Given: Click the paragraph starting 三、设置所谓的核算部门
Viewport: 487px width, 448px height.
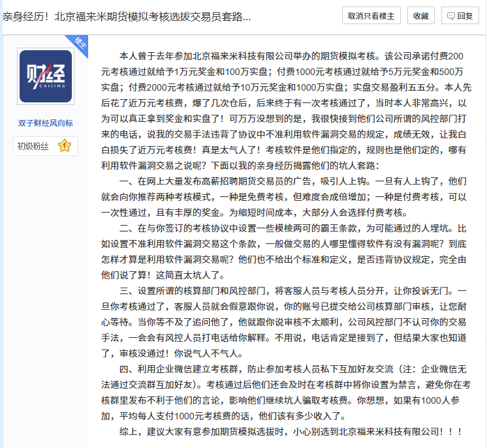Looking at the screenshot, I should [283, 322].
